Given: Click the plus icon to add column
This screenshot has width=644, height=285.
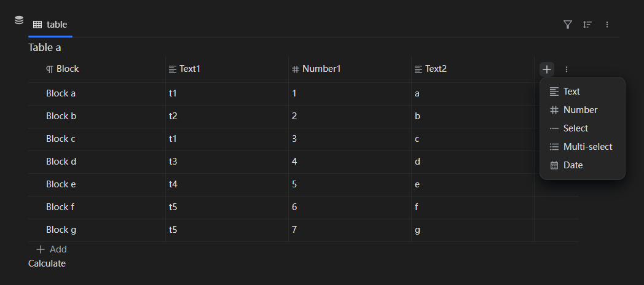Looking at the screenshot, I should pos(547,69).
